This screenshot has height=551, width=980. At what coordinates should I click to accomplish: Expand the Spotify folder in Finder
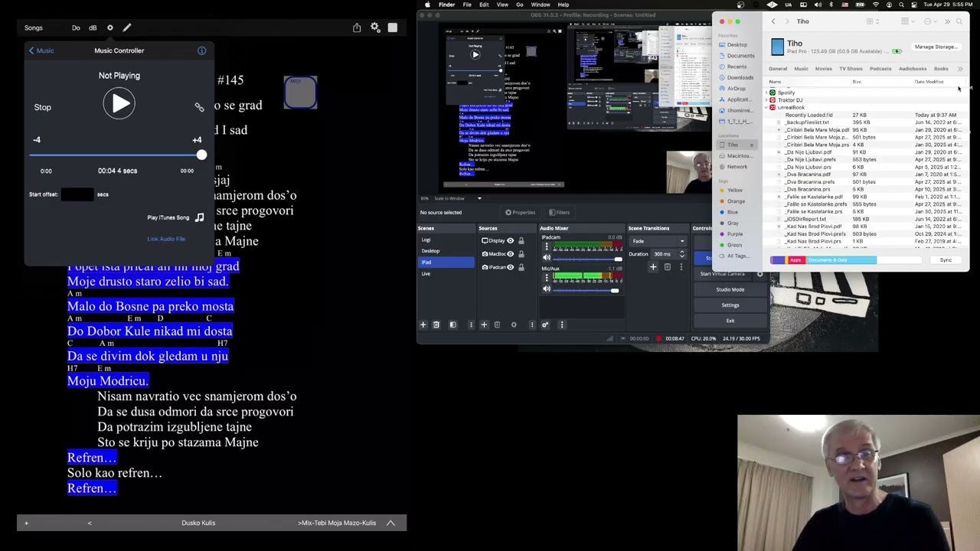(x=766, y=93)
